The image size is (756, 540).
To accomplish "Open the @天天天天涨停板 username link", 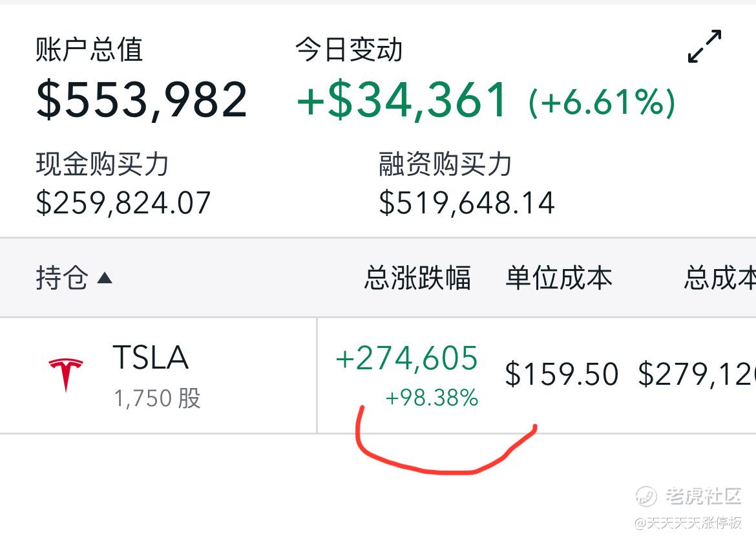I will click(688, 523).
